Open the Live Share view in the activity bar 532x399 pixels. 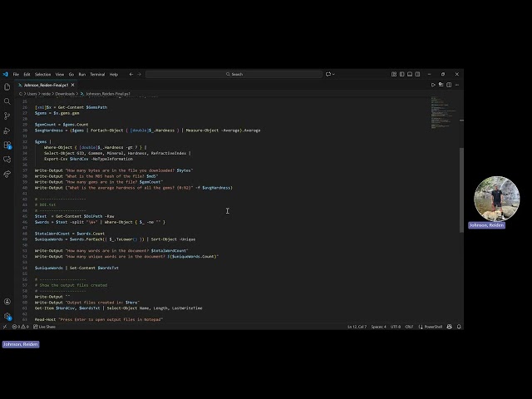tap(7, 174)
